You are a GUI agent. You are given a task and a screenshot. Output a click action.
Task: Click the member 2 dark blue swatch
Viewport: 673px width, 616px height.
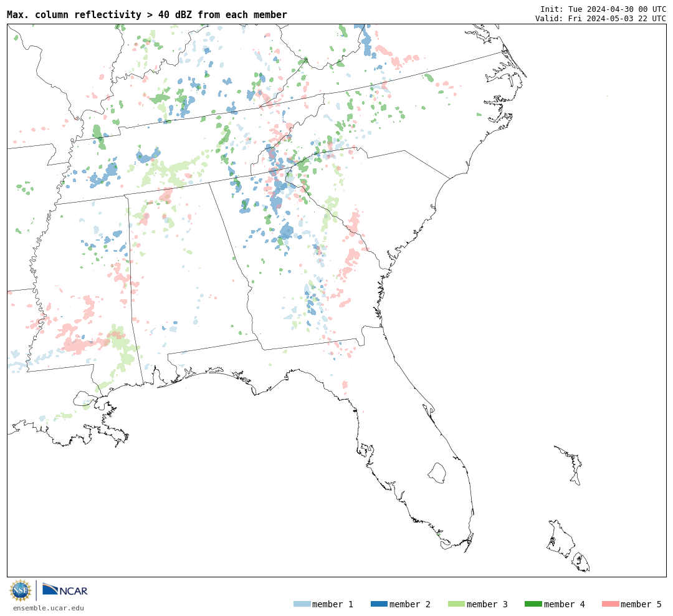pyautogui.click(x=379, y=604)
